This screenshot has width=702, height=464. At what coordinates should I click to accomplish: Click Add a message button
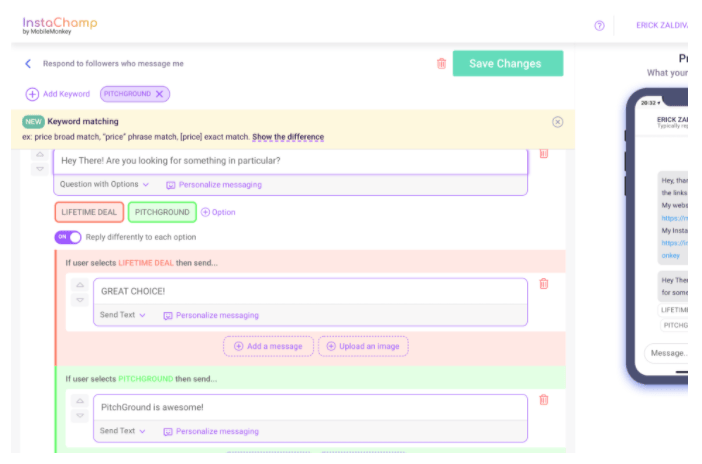click(x=268, y=346)
